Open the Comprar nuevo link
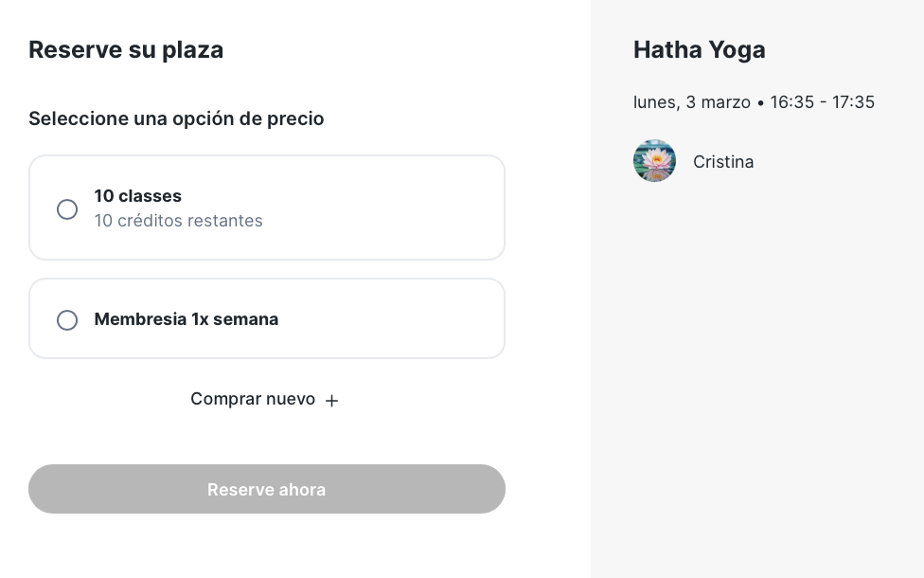924x578 pixels. [264, 399]
